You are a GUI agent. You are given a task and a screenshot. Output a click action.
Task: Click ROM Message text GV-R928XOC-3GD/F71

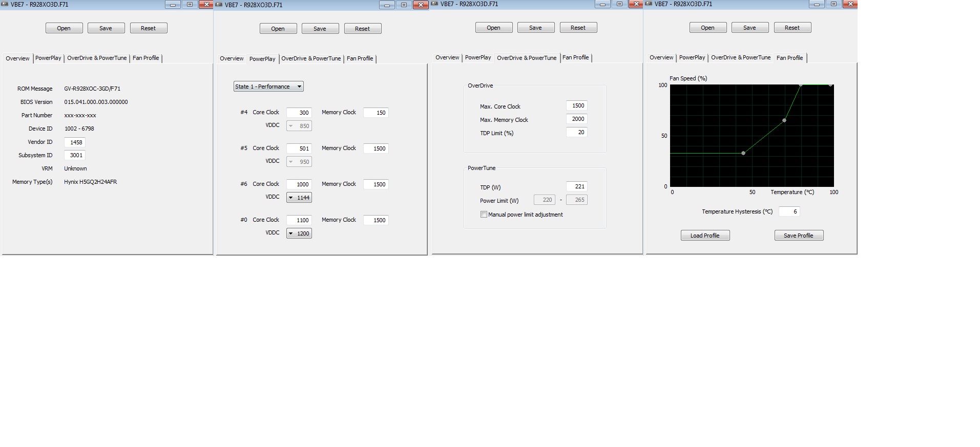92,89
